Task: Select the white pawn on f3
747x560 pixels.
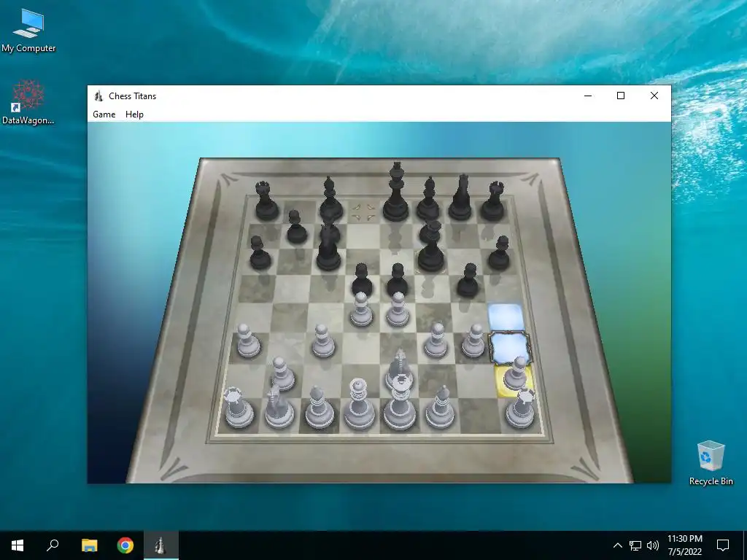Action: [x=436, y=340]
